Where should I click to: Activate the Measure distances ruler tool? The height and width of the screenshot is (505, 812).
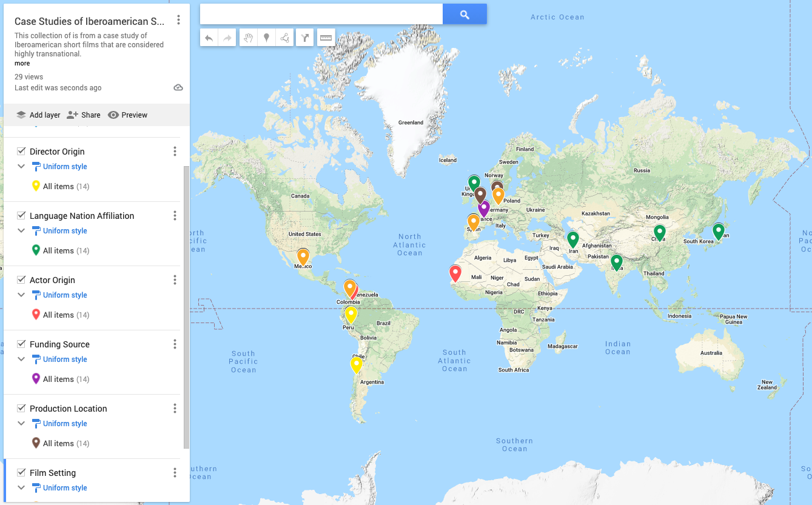pyautogui.click(x=326, y=38)
